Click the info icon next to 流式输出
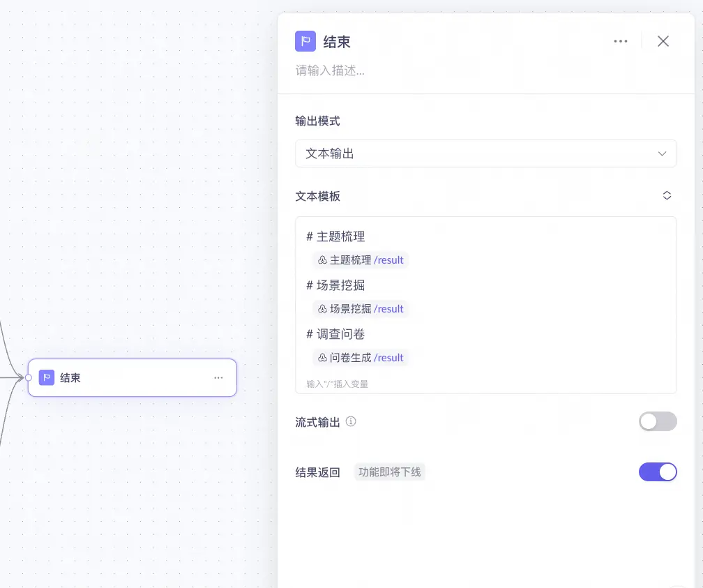 (351, 421)
